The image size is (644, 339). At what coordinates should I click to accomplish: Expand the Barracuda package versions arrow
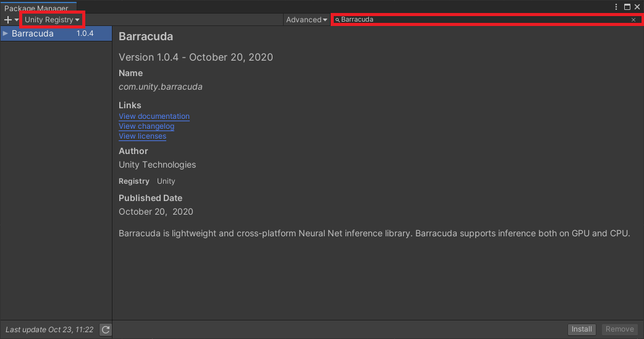coord(6,33)
